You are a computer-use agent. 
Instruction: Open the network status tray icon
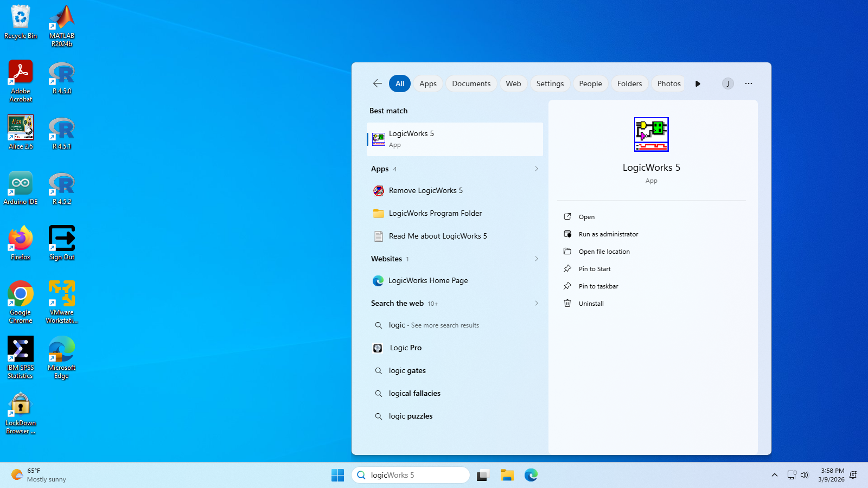[792, 475]
